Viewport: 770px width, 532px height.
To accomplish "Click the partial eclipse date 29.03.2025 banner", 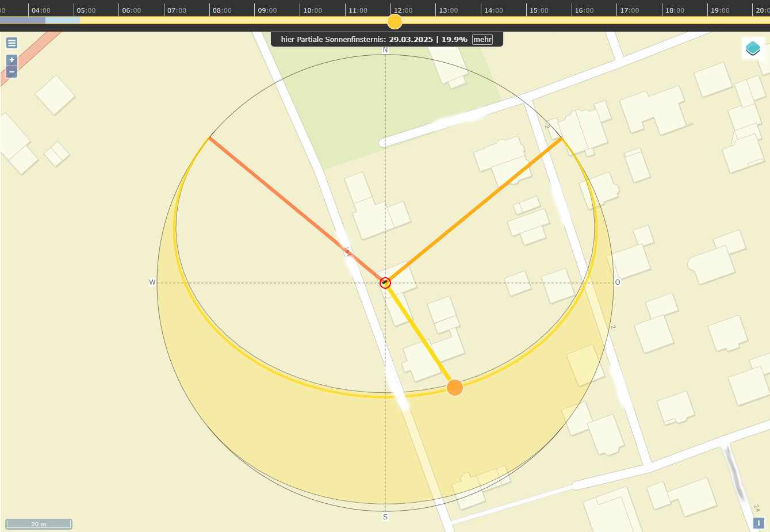I will coord(411,40).
